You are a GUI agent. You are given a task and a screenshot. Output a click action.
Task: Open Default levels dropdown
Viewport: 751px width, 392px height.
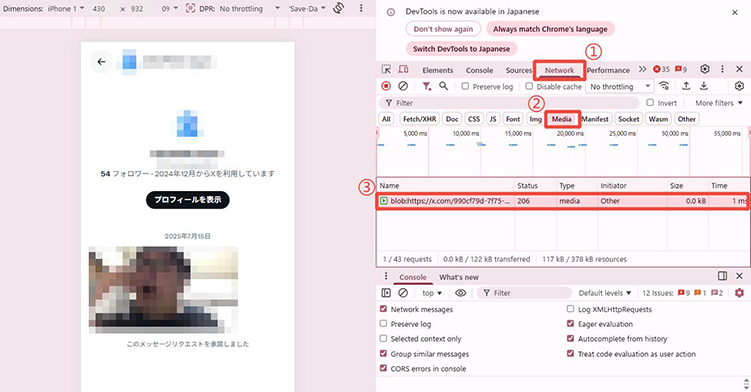(605, 293)
